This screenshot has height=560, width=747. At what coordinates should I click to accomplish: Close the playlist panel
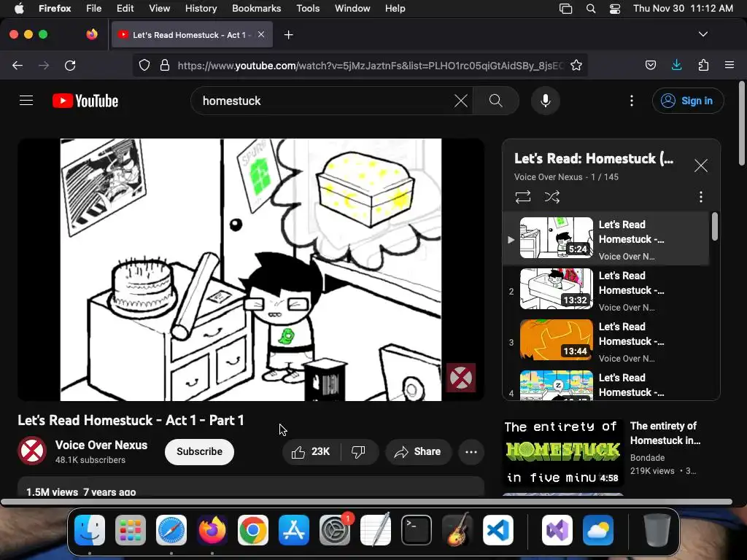tap(701, 166)
